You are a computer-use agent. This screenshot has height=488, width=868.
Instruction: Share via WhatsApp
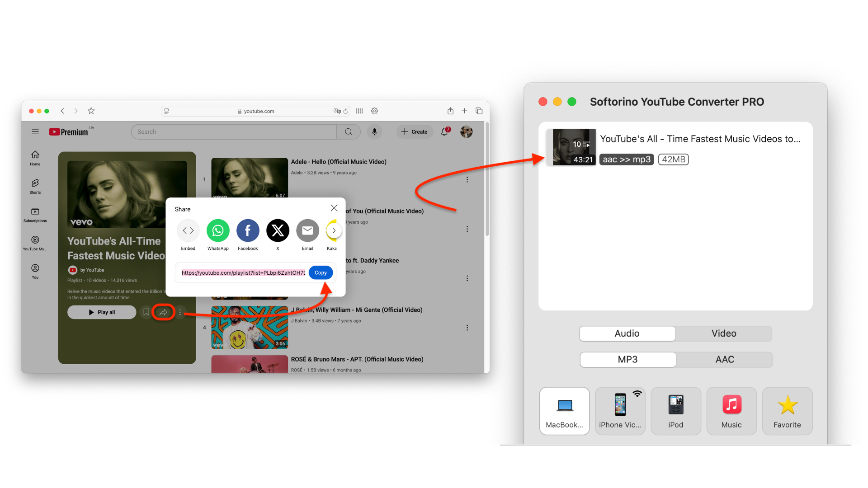218,235
